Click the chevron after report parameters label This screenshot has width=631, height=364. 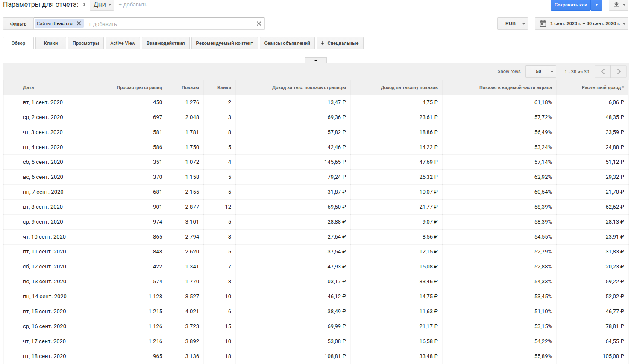click(84, 5)
